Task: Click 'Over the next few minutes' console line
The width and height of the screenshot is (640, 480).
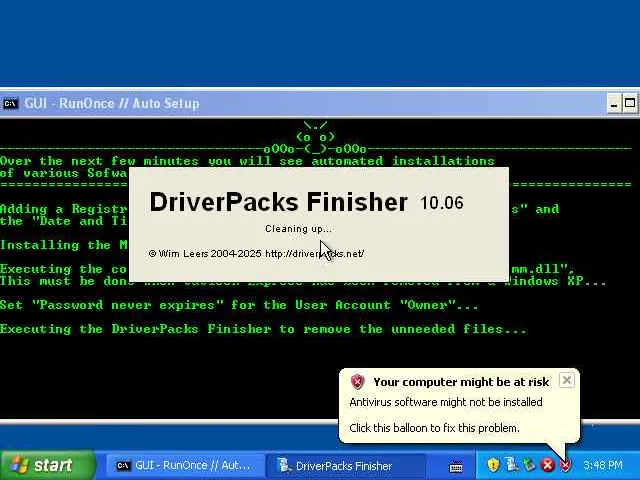Action: tap(247, 161)
